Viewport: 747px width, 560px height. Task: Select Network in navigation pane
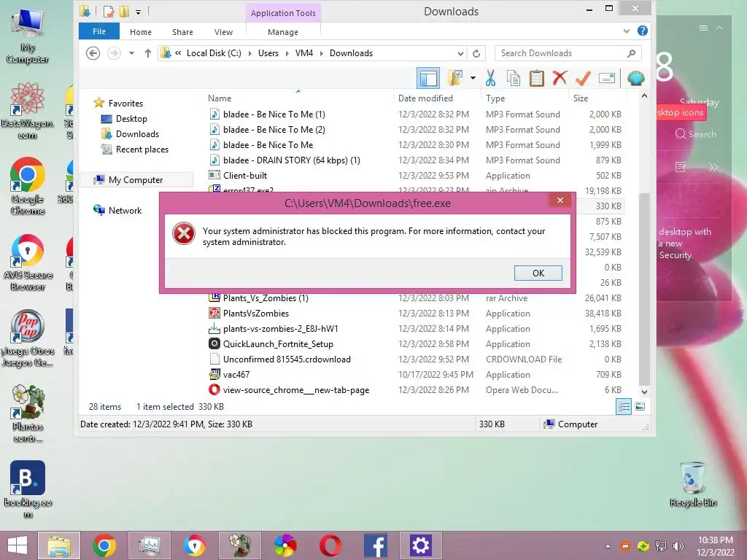125,211
